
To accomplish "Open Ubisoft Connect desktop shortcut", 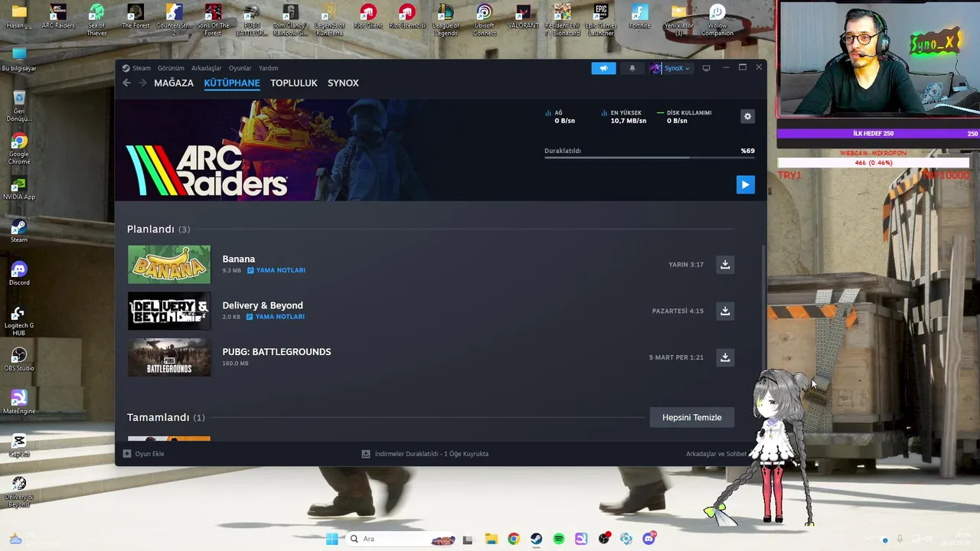I will click(x=485, y=20).
